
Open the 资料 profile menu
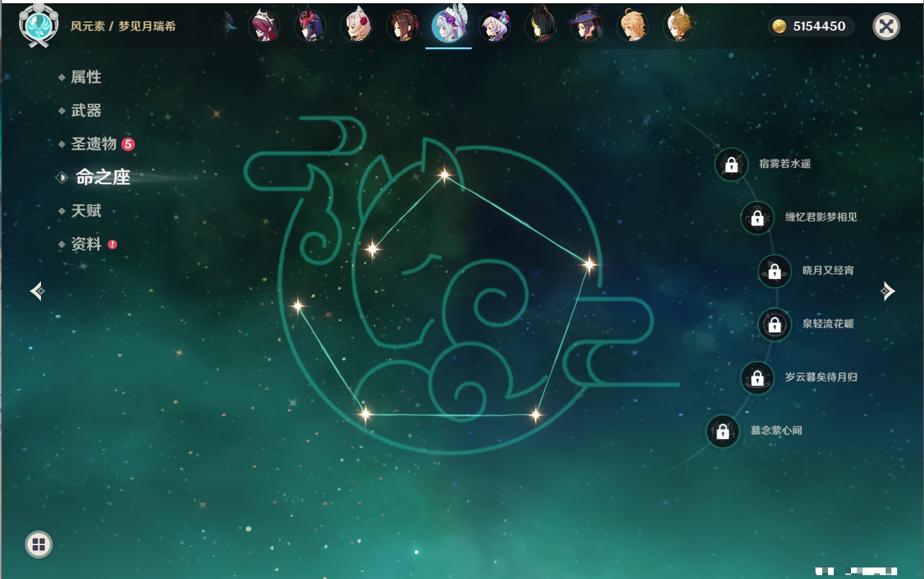[86, 244]
